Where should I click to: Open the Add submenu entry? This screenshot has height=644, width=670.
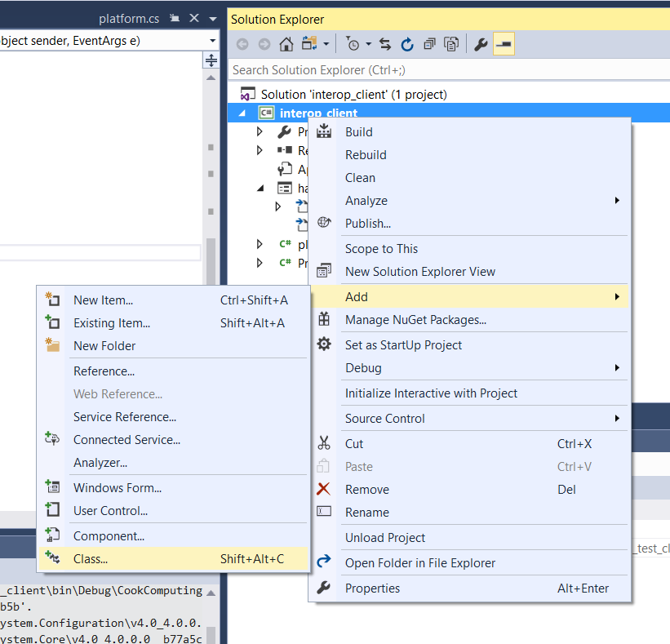pos(469,296)
